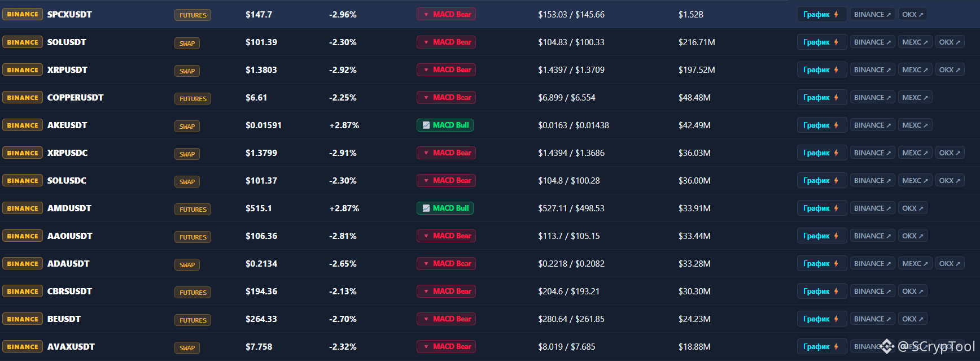Click the BINANCE badge beside XRPUSDC
Image resolution: width=980 pixels, height=361 pixels.
click(x=23, y=153)
